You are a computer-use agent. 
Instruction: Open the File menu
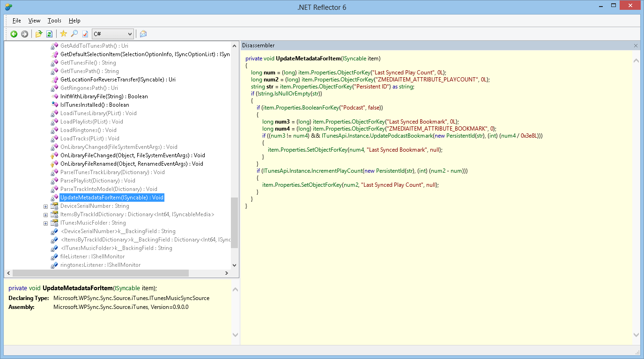pyautogui.click(x=17, y=21)
